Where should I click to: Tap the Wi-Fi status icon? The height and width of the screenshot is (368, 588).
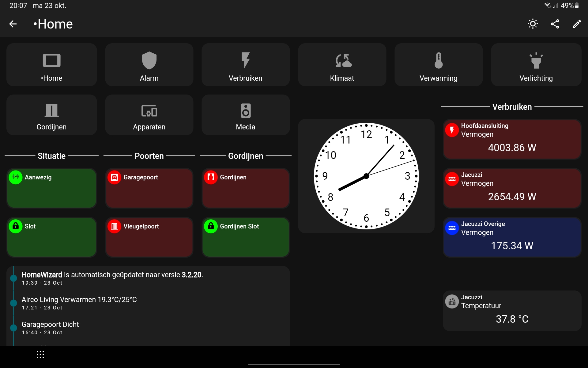coord(548,6)
